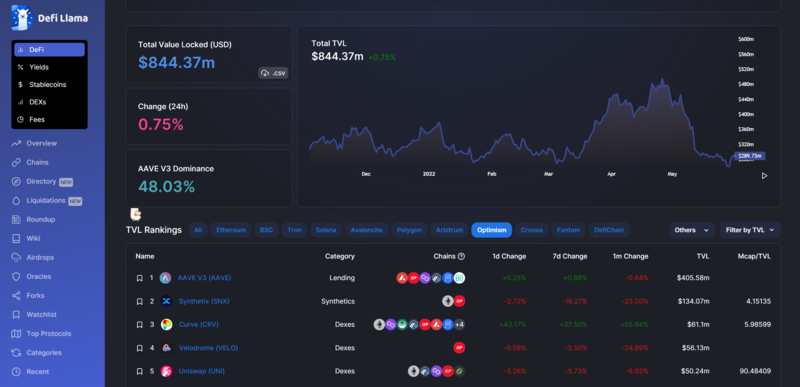Select the All chain filter

point(198,230)
